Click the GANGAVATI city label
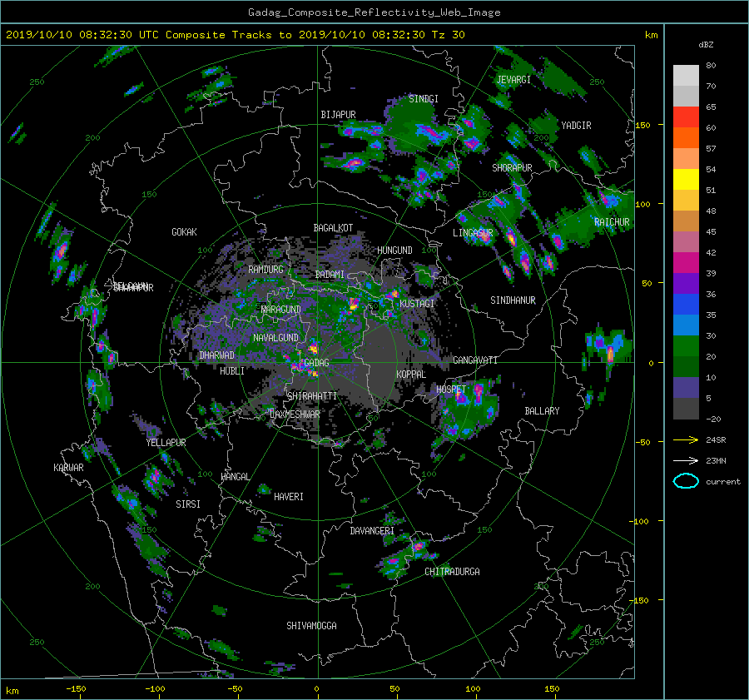This screenshot has height=700, width=749. (x=475, y=360)
